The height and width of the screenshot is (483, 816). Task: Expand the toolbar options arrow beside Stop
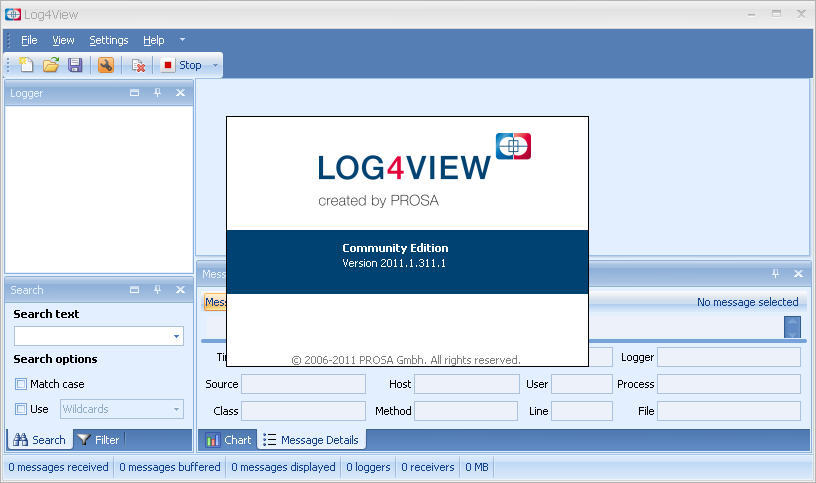click(x=215, y=66)
